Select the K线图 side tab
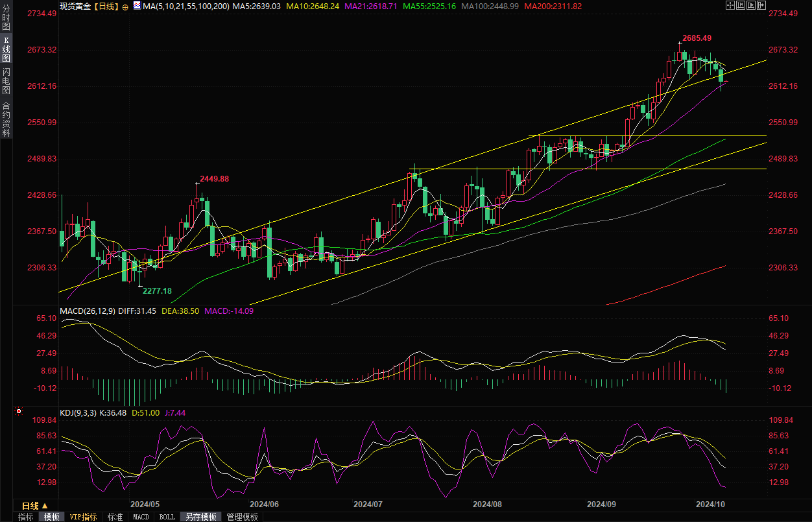 (x=6, y=49)
